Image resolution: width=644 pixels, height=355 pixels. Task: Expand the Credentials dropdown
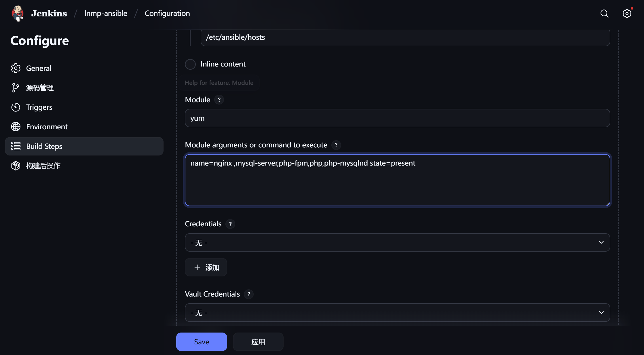pos(397,242)
